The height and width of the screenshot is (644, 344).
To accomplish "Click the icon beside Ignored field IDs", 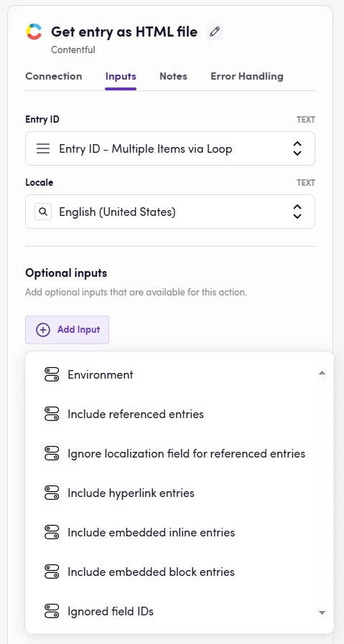I will (52, 611).
